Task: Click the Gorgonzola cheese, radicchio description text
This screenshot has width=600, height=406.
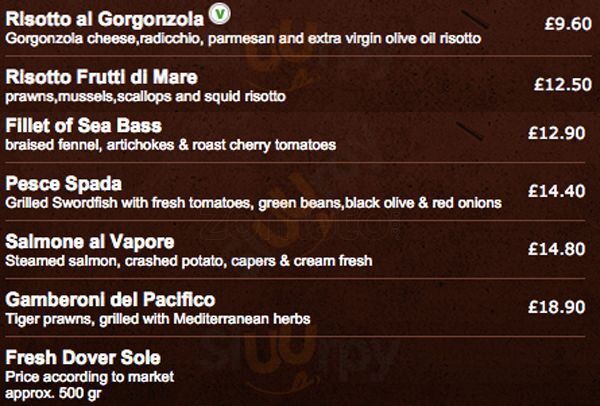Action: [x=243, y=38]
